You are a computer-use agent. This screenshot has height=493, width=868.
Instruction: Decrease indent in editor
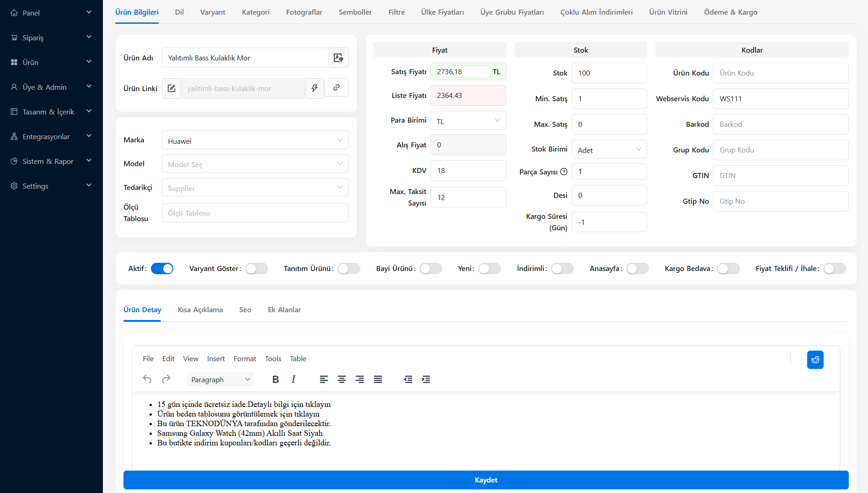pos(408,379)
